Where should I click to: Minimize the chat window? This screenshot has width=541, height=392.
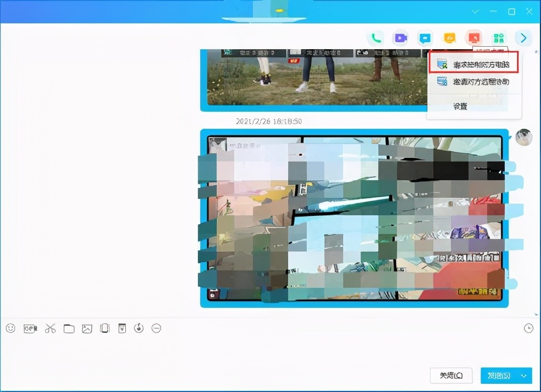494,12
